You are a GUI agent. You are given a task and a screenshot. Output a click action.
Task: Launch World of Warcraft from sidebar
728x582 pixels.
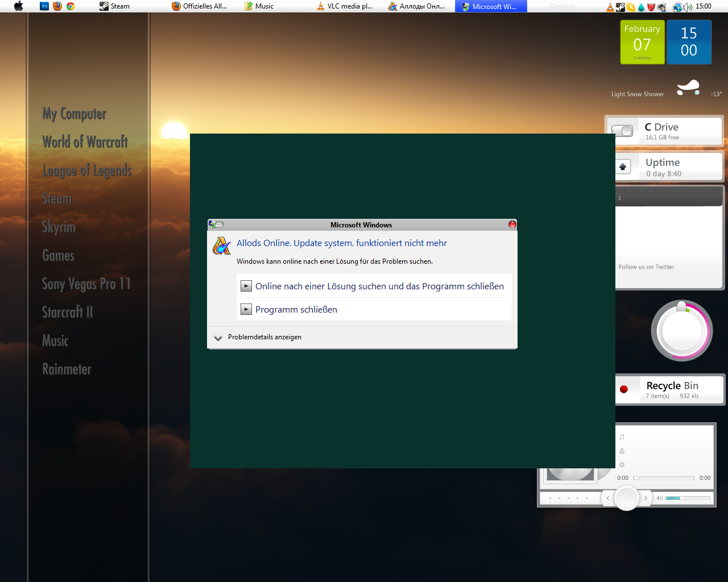coord(85,142)
